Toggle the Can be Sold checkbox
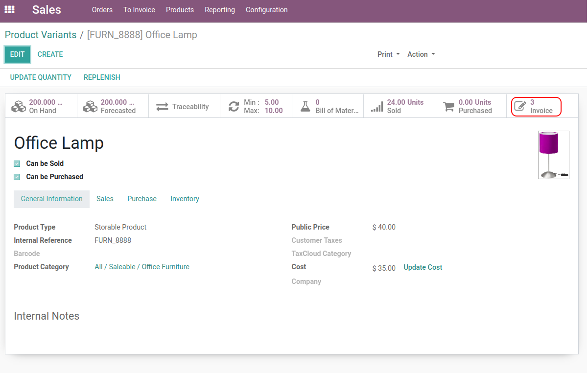Image resolution: width=588 pixels, height=373 pixels. coord(17,163)
